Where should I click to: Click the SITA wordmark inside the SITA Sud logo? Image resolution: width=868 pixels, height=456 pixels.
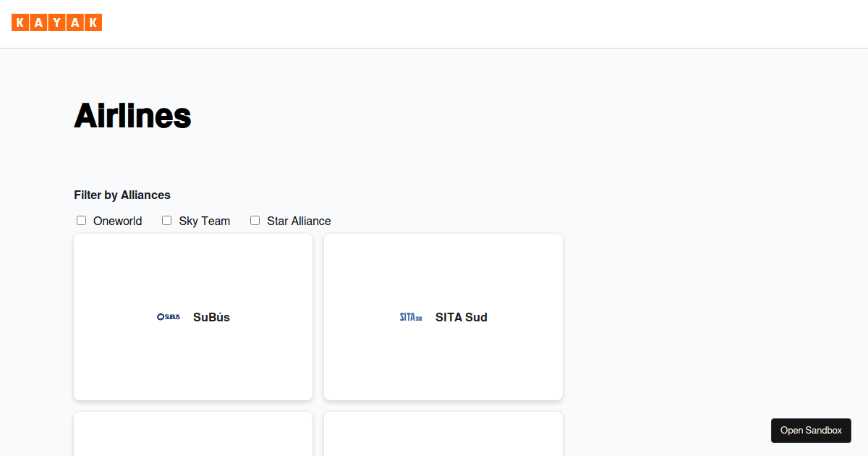(x=408, y=316)
